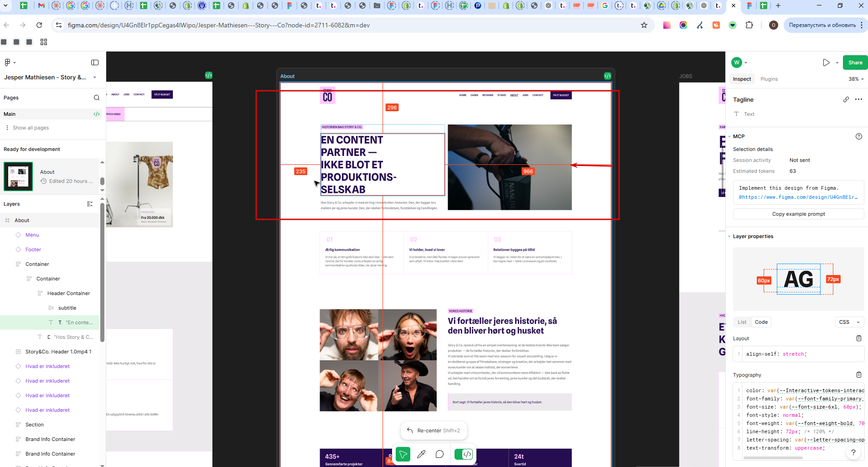Select the Comment tool
Screen dimensions: 868x467
439,454
